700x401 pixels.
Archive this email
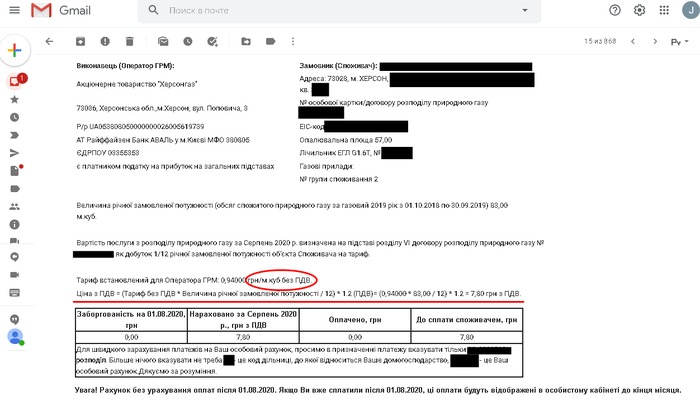tap(80, 42)
